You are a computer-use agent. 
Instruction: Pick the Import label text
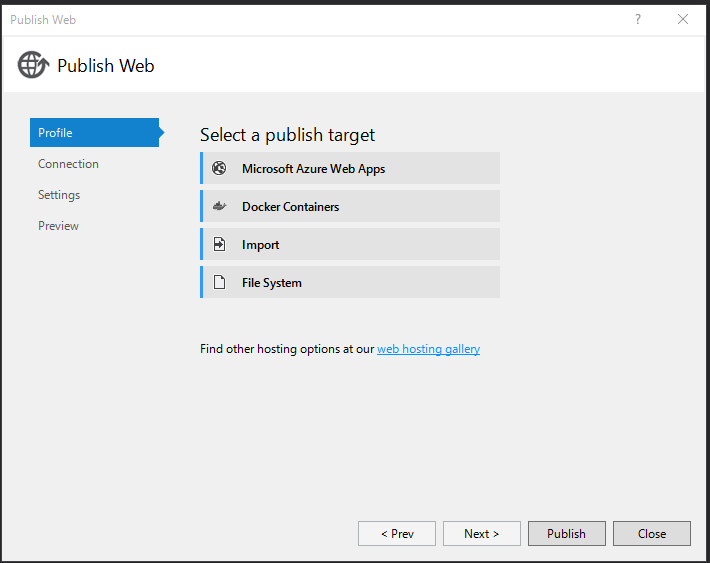pos(260,245)
